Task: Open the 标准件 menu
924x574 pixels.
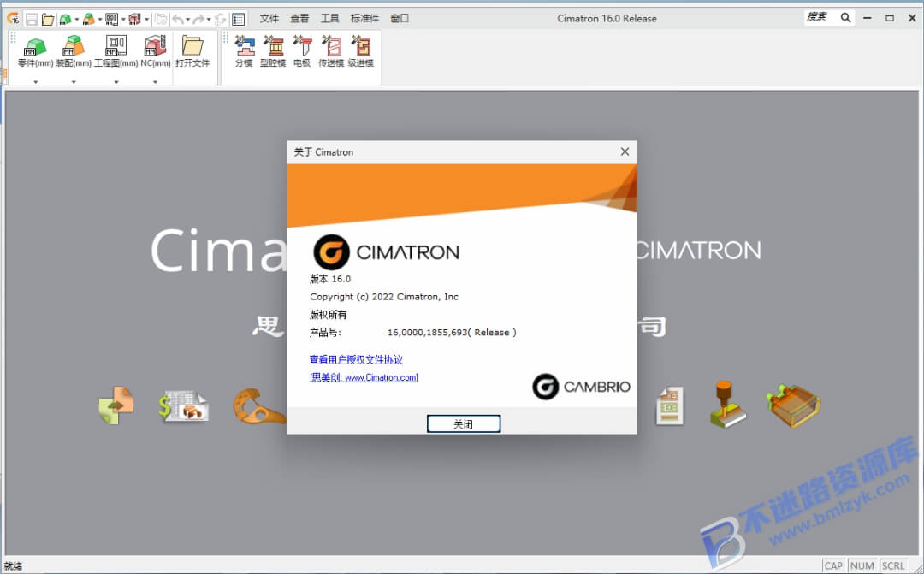Action: pos(364,18)
